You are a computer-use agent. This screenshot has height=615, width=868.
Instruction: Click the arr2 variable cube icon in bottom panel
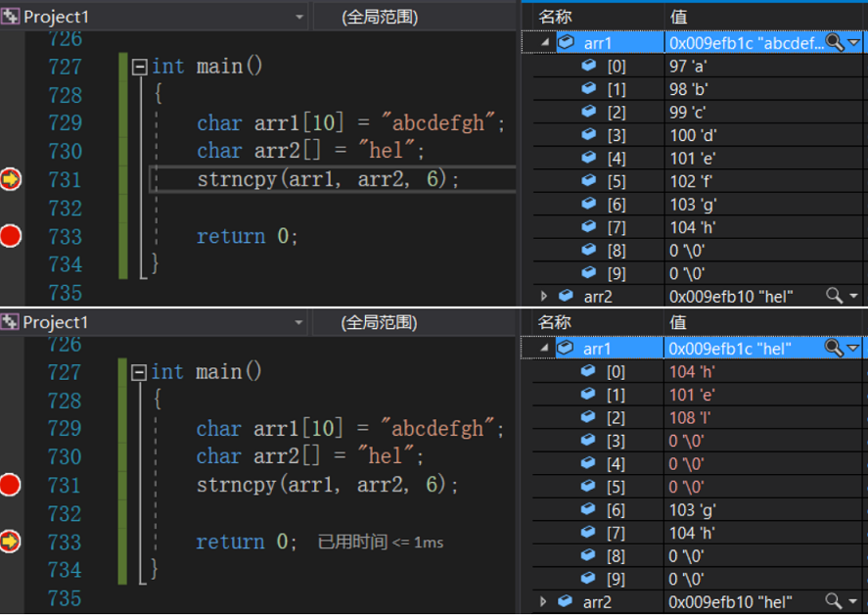566,601
